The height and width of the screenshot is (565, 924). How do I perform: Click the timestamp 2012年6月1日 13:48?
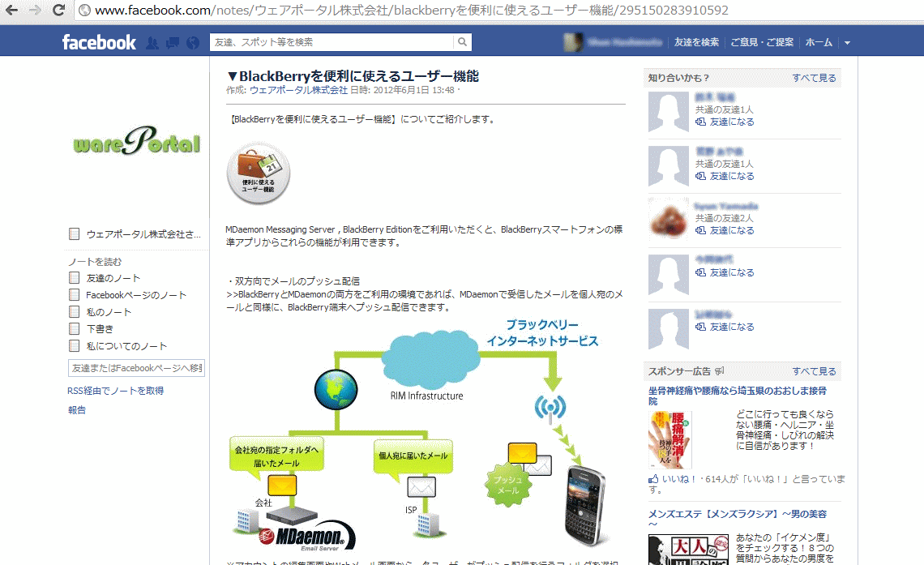413,90
